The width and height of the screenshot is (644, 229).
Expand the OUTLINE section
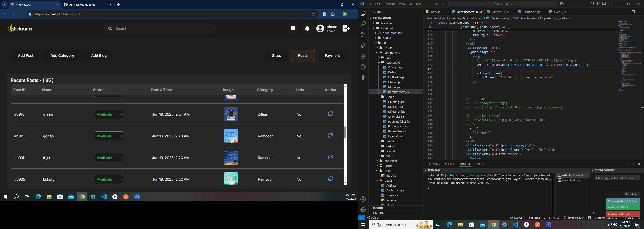[x=378, y=208]
